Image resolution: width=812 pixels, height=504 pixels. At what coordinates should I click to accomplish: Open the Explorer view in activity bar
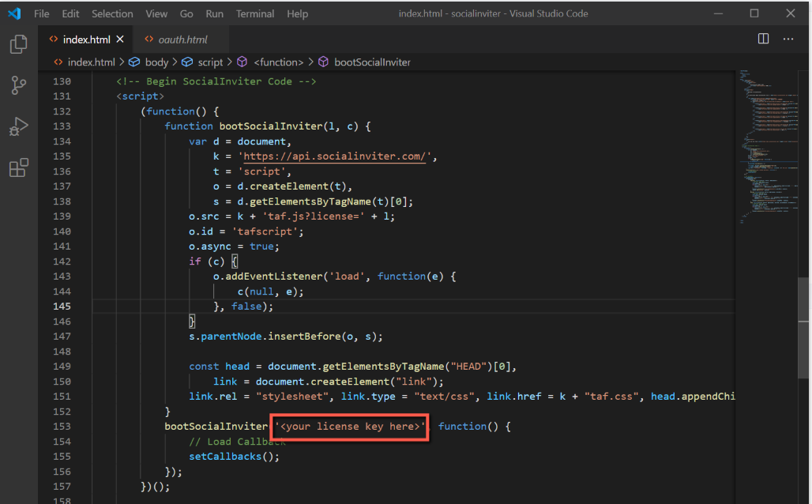[19, 44]
